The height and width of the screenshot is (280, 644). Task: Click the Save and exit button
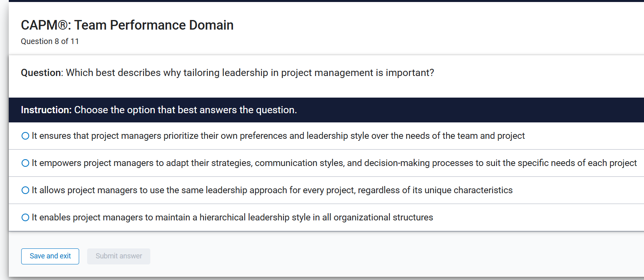coord(50,256)
